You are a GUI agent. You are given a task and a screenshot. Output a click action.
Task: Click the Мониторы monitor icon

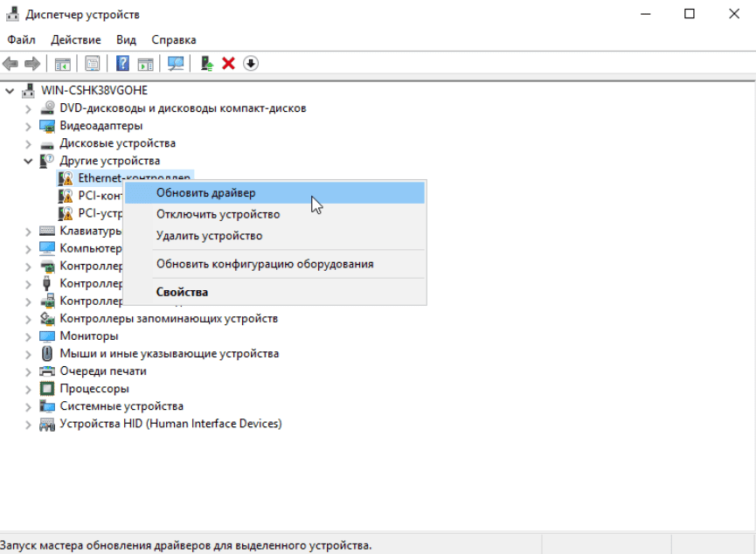point(47,336)
